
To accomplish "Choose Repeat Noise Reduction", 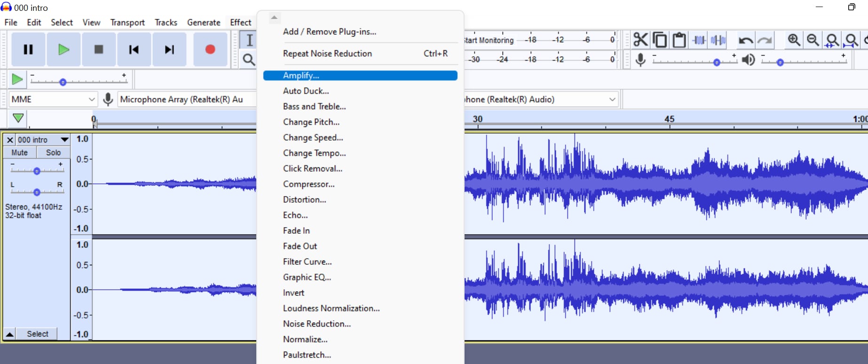I will [x=360, y=54].
